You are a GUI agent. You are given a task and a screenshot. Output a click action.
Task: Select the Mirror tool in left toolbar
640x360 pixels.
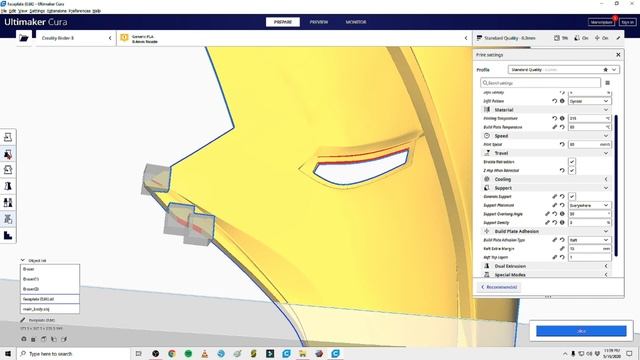tap(8, 186)
